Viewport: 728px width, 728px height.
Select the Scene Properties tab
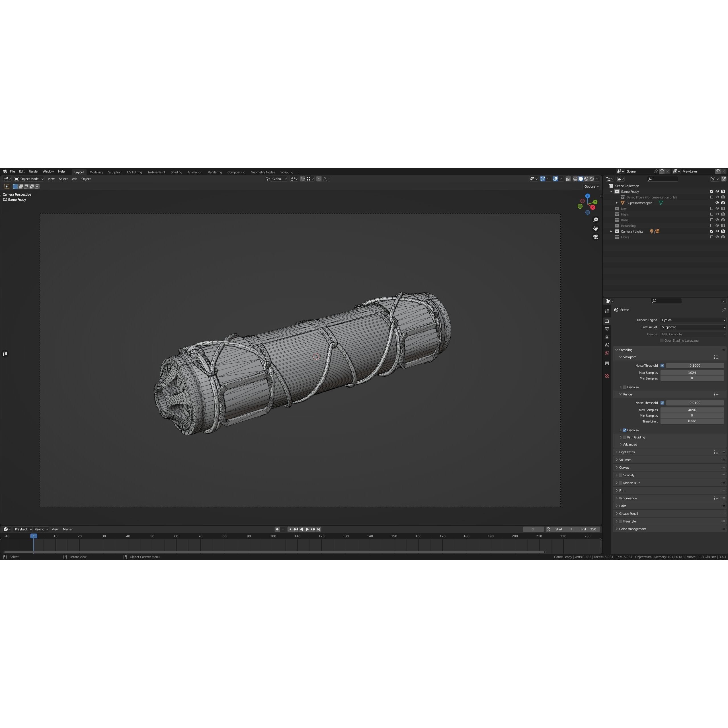pyautogui.click(x=607, y=345)
